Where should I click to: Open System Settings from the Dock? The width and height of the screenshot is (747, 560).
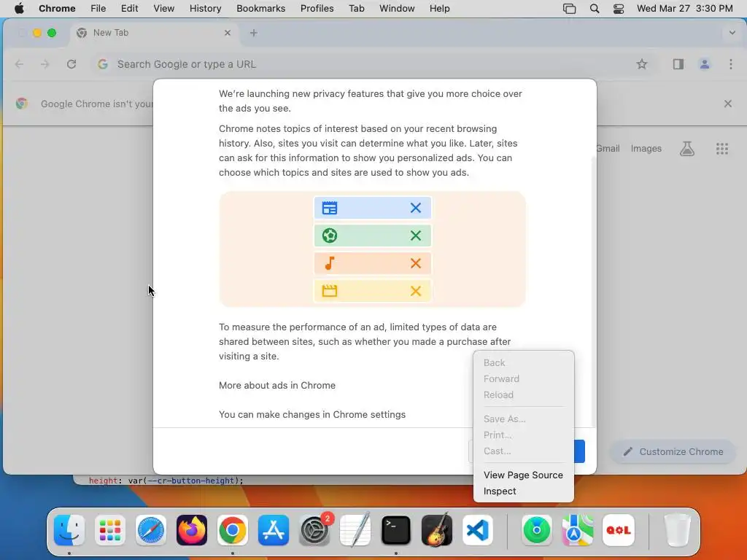(314, 530)
